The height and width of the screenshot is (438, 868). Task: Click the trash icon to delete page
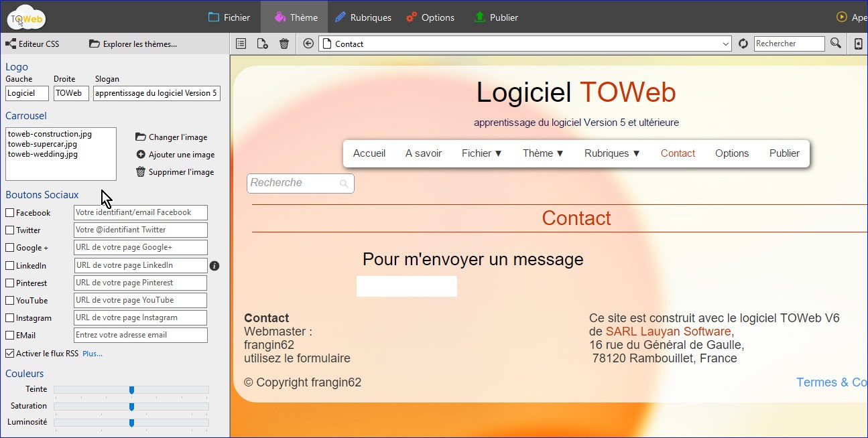pos(284,44)
